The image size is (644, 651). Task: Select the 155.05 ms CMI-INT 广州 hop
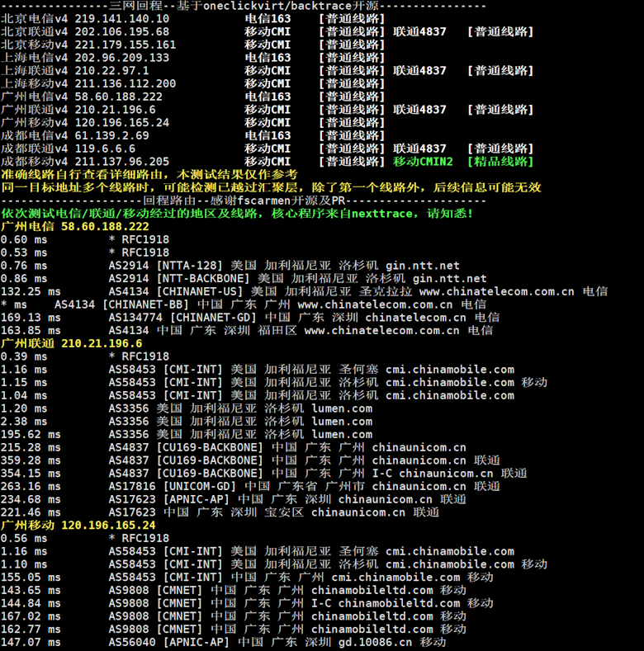(247, 577)
